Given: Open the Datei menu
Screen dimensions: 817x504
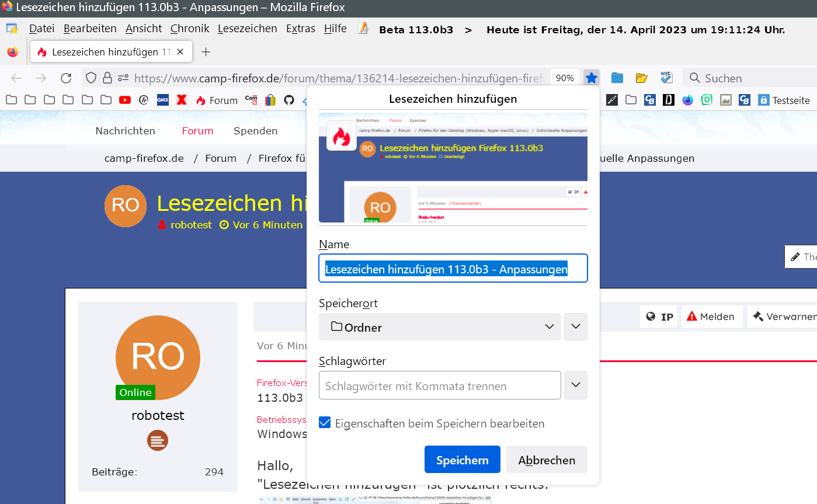Looking at the screenshot, I should click(x=42, y=29).
